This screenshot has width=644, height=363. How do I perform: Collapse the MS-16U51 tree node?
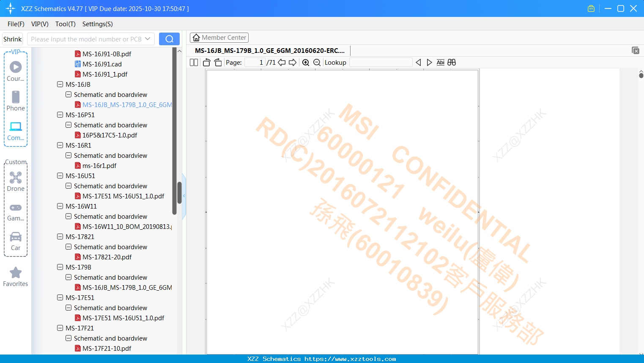60,176
